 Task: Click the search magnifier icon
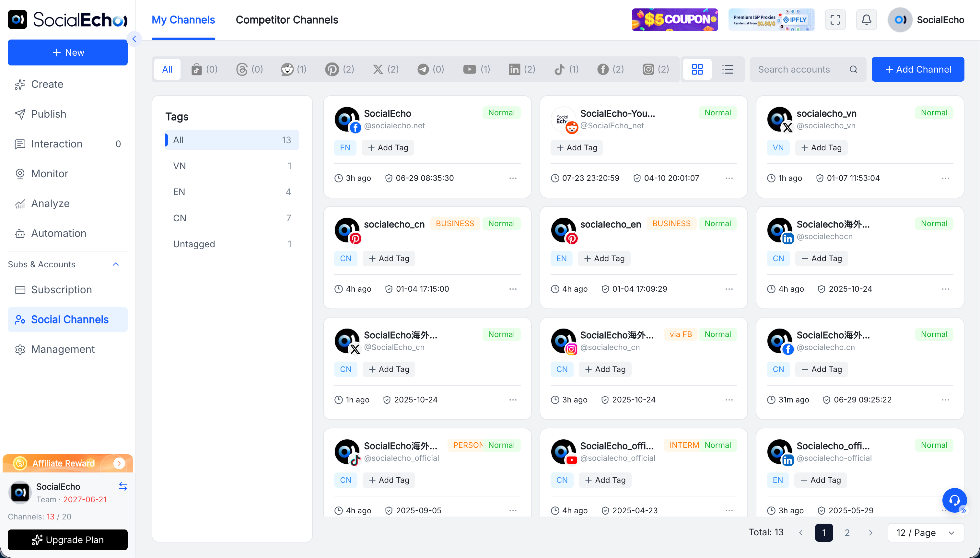tap(853, 69)
